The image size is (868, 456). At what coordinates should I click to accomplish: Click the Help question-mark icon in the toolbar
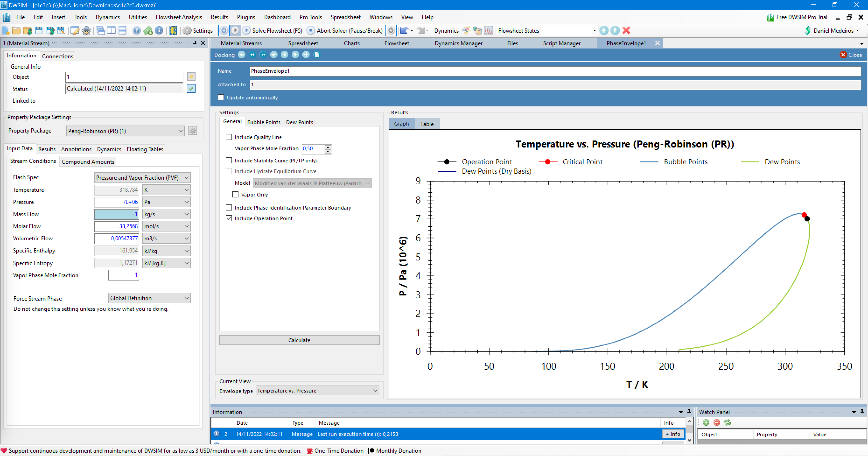point(136,30)
